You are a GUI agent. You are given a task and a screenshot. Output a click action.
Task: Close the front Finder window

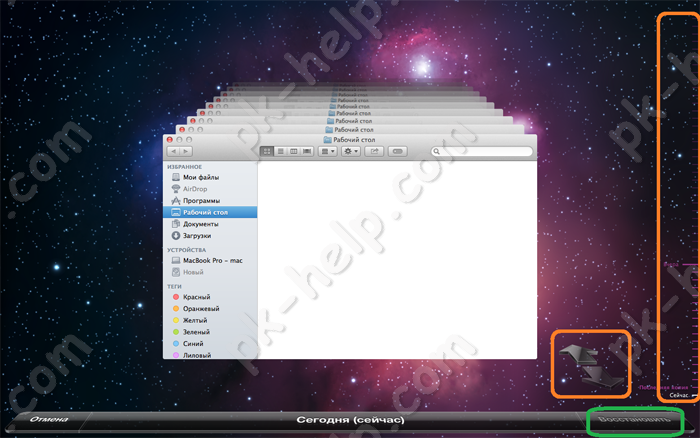(x=170, y=140)
